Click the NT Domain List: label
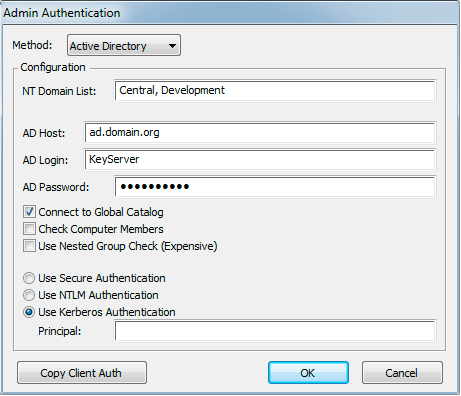 click(x=59, y=91)
